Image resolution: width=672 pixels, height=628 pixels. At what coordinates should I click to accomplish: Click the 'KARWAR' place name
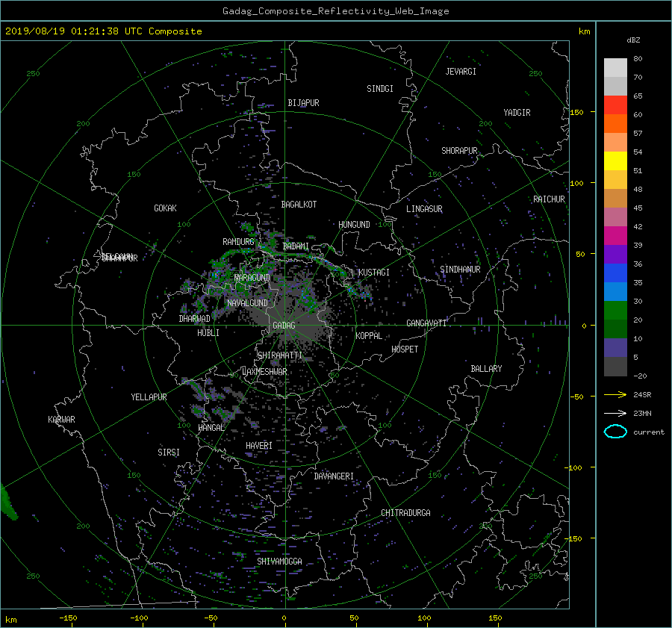61,420
